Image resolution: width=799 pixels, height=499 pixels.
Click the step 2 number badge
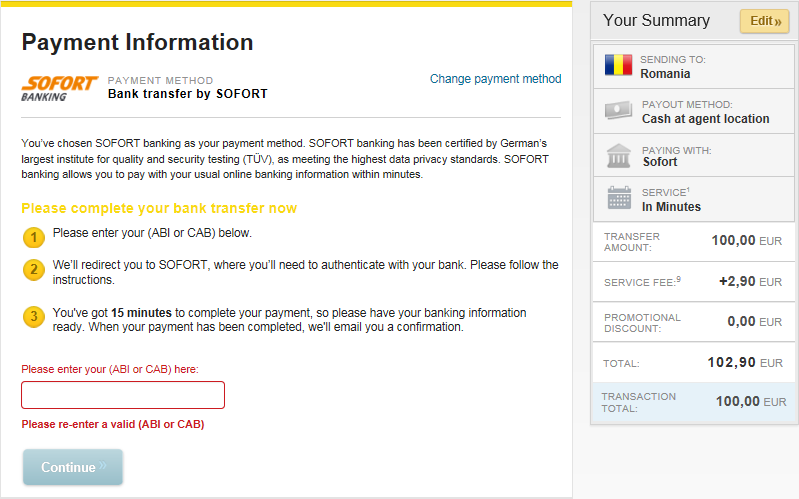point(34,269)
